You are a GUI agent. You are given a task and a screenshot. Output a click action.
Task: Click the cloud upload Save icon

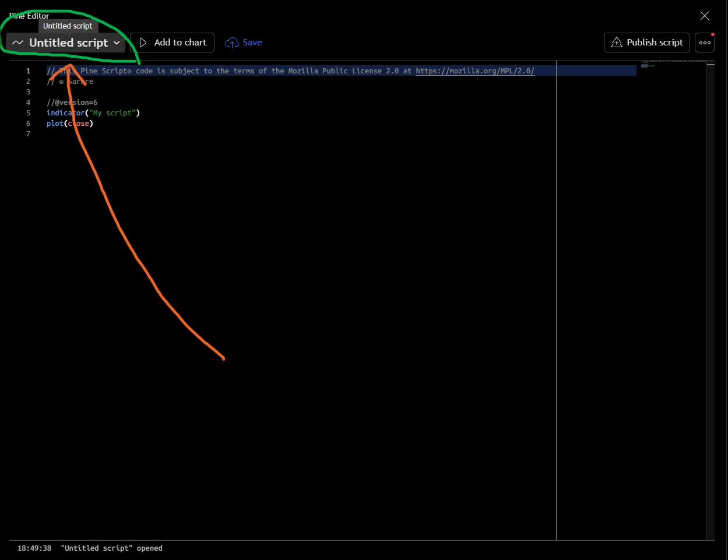pyautogui.click(x=232, y=43)
